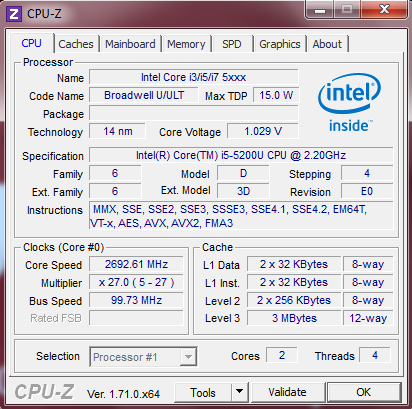The image size is (412, 409).
Task: Click the Validate button
Action: pyautogui.click(x=288, y=392)
